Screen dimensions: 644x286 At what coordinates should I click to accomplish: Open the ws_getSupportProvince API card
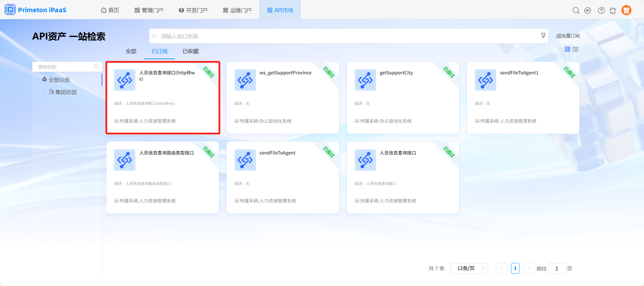tap(283, 98)
